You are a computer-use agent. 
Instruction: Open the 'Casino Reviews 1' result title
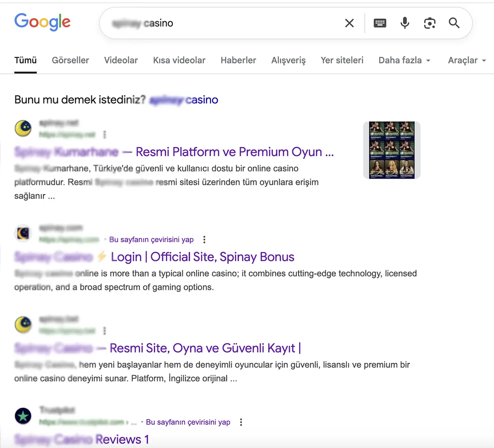pyautogui.click(x=82, y=439)
